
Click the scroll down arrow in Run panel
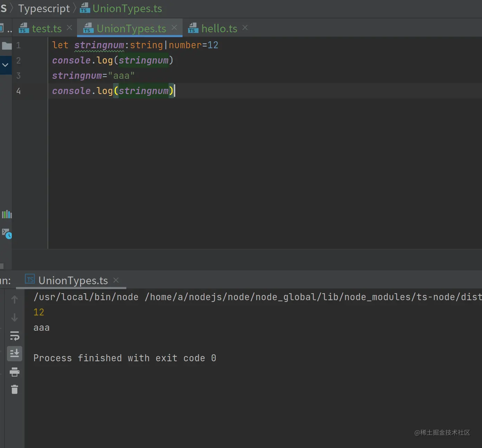[x=15, y=318]
